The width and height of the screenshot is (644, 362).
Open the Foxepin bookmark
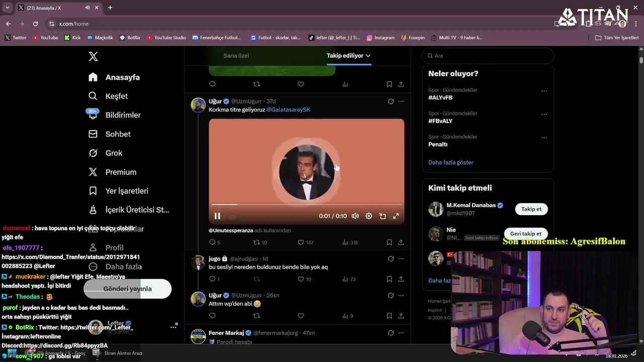[413, 38]
